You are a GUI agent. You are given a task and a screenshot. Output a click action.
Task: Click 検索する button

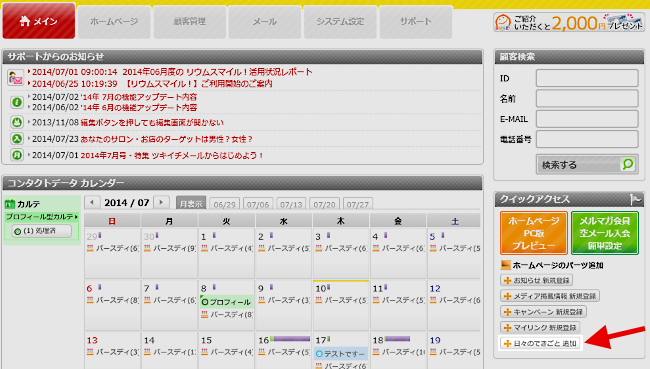point(587,165)
